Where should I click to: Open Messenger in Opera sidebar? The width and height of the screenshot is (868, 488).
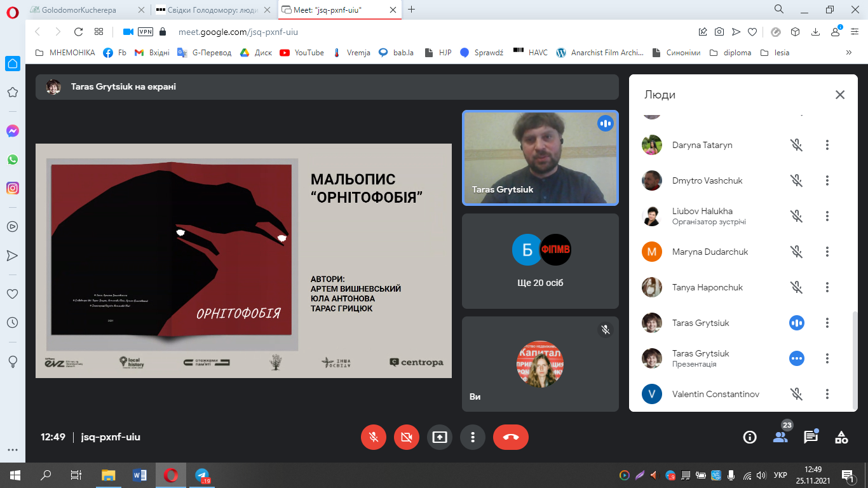(12, 131)
